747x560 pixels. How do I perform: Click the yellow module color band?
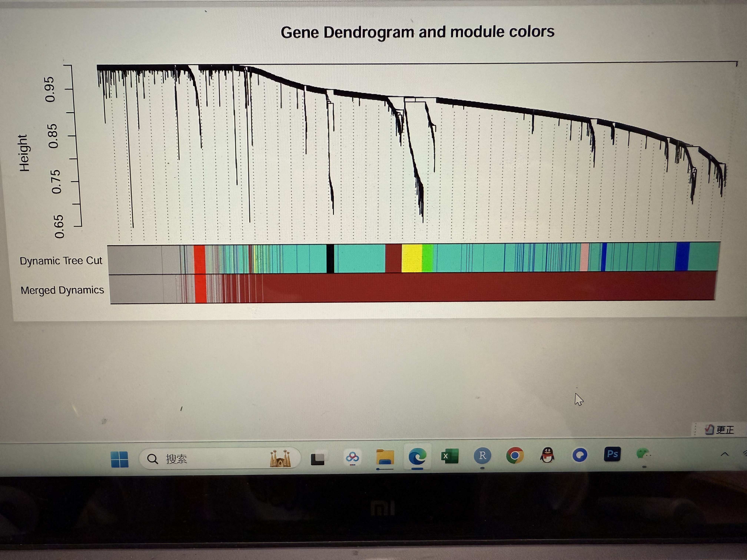(x=412, y=258)
